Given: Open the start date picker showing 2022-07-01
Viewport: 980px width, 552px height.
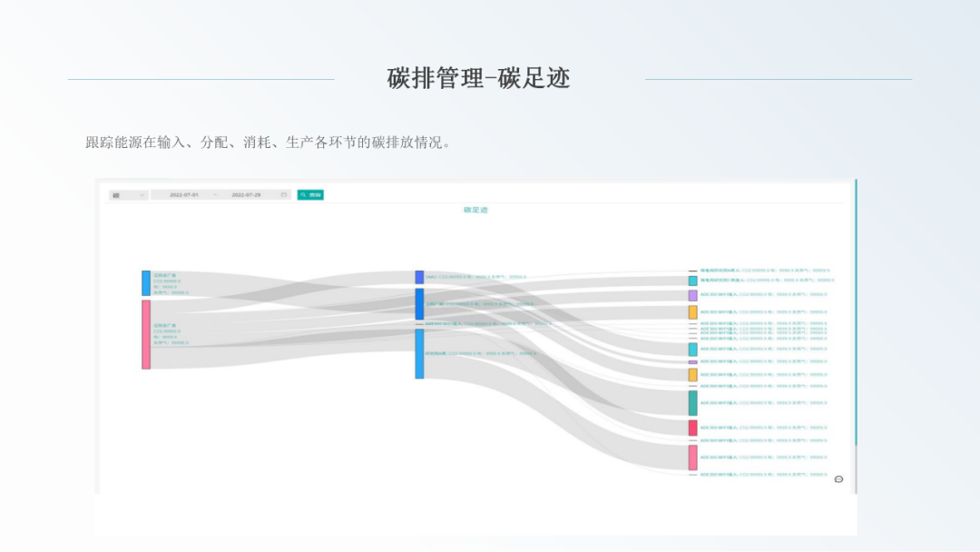Looking at the screenshot, I should (x=186, y=193).
